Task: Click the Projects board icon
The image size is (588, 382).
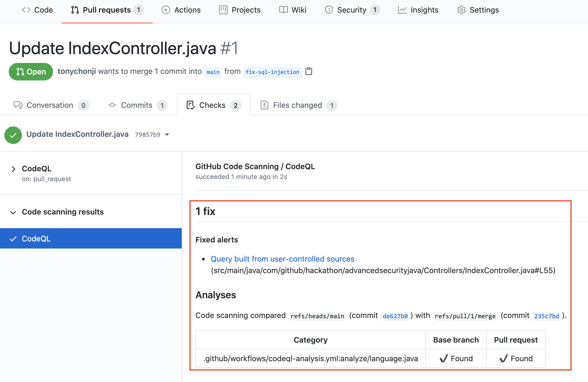Action: 223,10
